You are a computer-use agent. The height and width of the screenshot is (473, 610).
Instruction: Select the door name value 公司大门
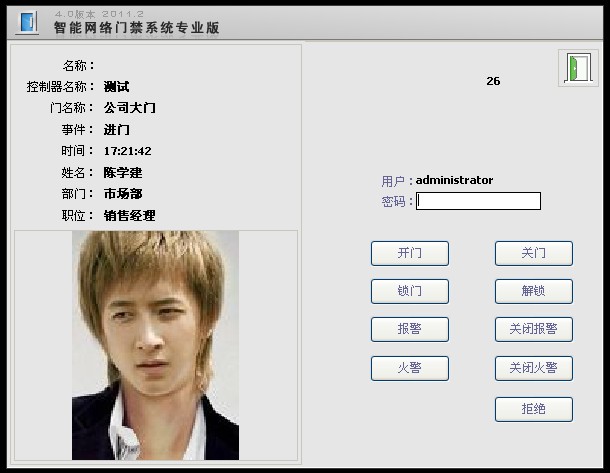click(x=129, y=108)
